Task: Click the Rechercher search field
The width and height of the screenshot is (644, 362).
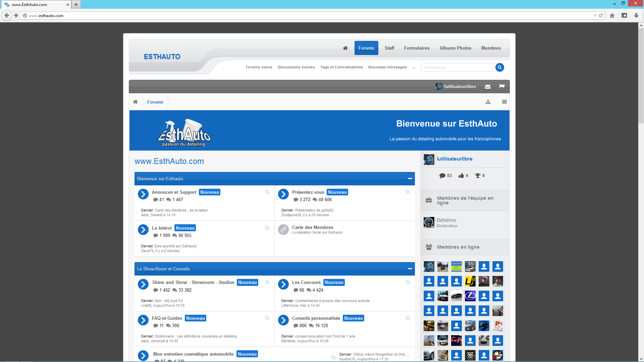Action: [458, 67]
